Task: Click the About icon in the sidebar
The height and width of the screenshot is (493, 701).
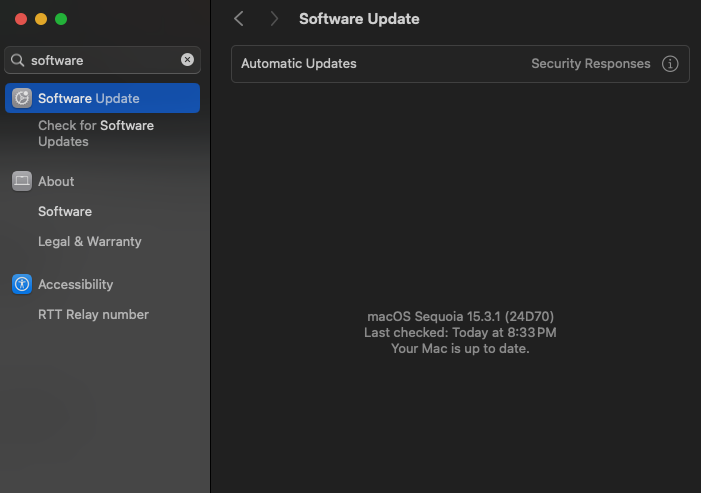Action: pyautogui.click(x=22, y=181)
